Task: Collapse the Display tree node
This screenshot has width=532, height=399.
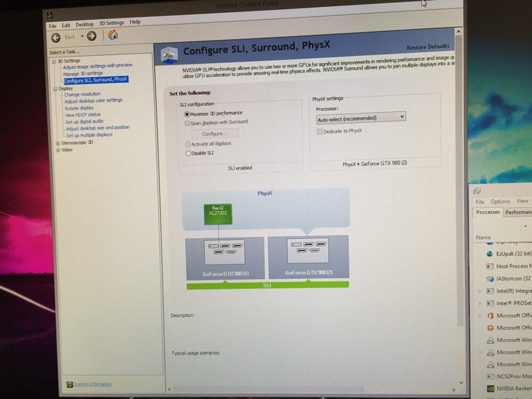Action: pyautogui.click(x=55, y=89)
